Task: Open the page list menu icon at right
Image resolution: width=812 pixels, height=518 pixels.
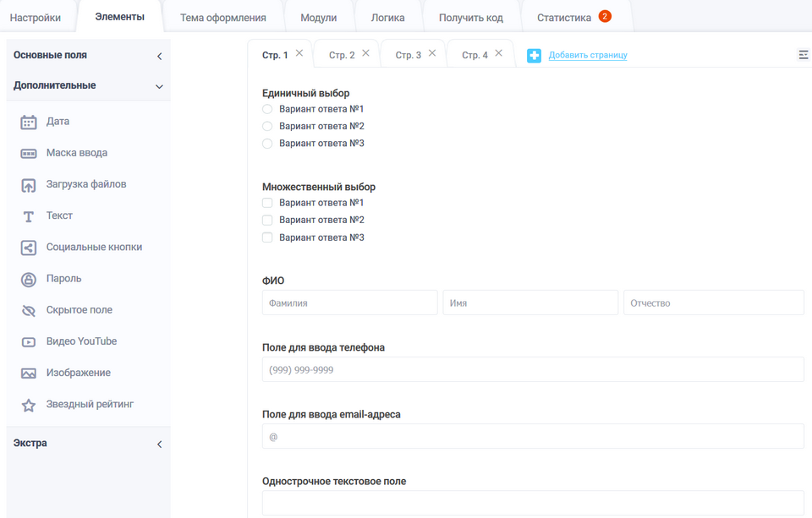Action: pos(803,55)
